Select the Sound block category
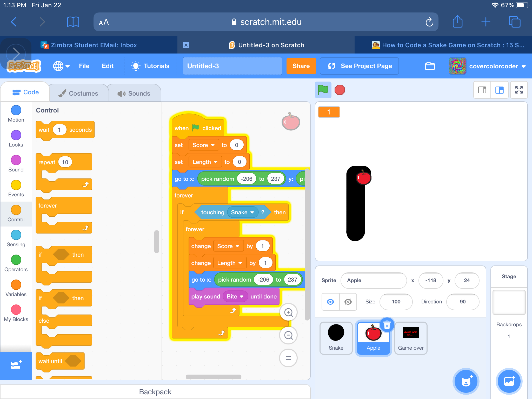 [x=16, y=161]
